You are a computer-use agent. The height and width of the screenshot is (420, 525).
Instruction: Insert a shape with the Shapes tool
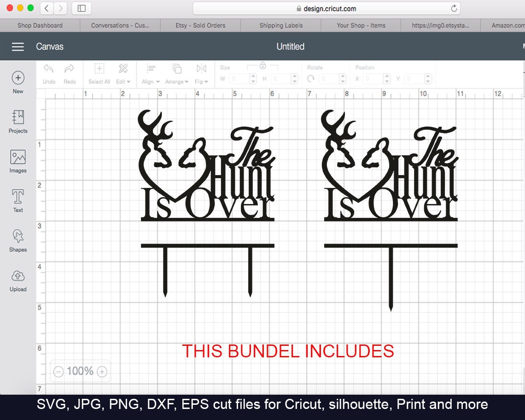(x=18, y=240)
